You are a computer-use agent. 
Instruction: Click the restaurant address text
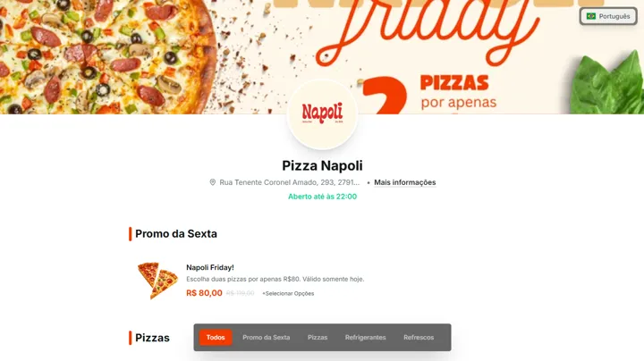[289, 182]
